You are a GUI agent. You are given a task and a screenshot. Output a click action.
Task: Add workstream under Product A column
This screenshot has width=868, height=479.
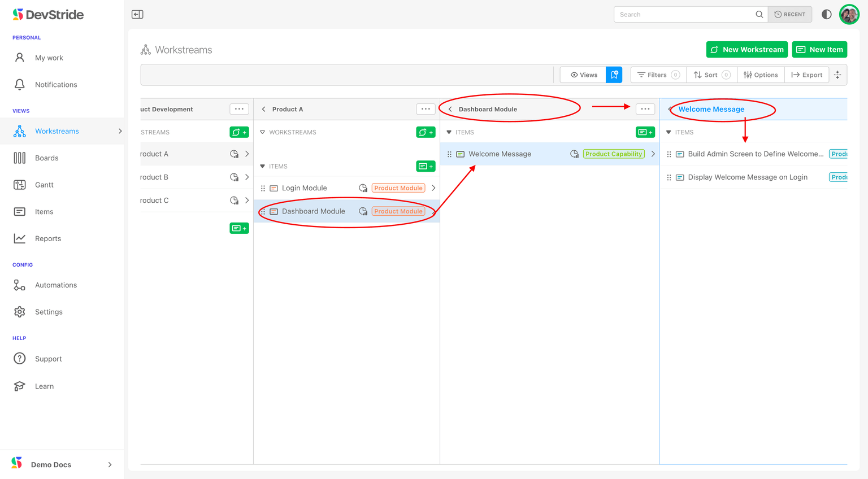pos(426,132)
